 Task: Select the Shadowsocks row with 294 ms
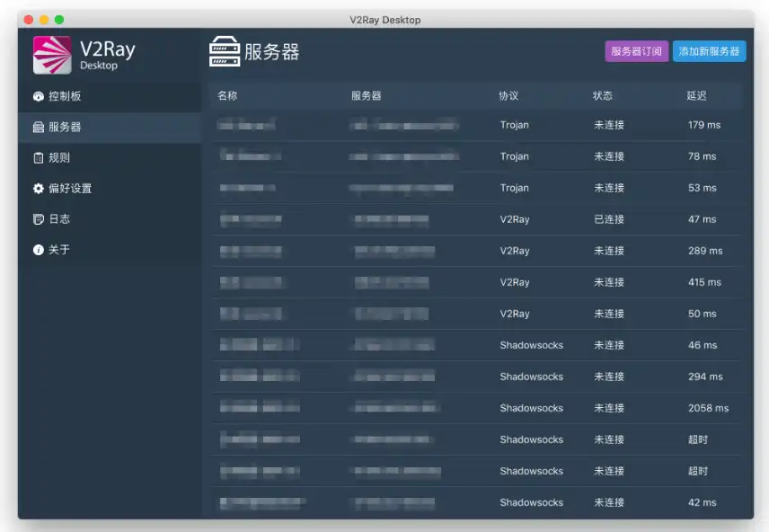[x=476, y=377]
